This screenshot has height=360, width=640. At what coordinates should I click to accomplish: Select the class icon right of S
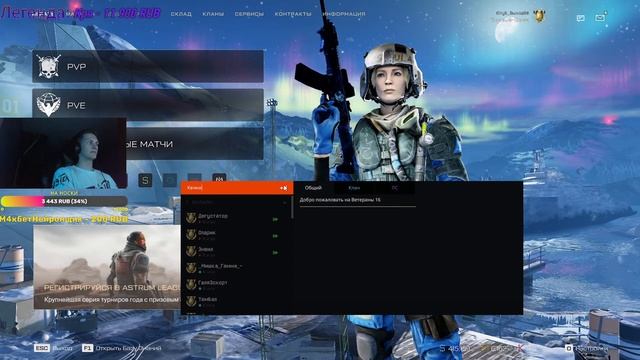pos(170,180)
